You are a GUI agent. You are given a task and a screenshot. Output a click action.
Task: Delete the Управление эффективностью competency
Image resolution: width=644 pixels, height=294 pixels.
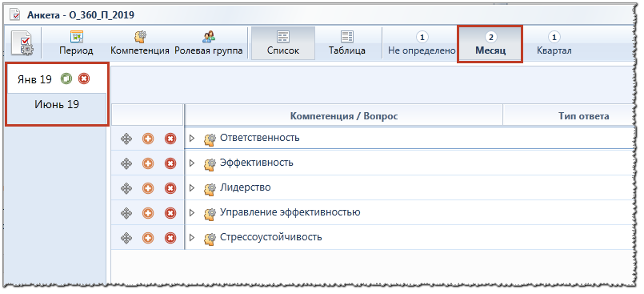point(170,213)
